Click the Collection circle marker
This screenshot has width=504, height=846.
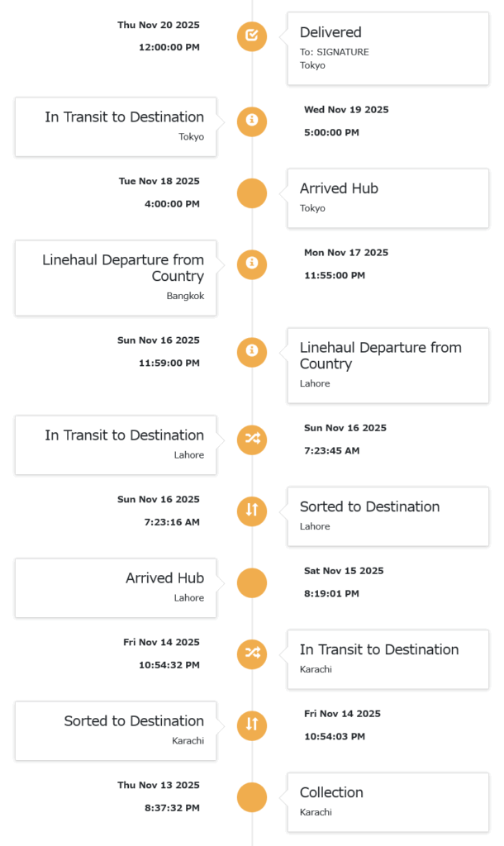[252, 797]
